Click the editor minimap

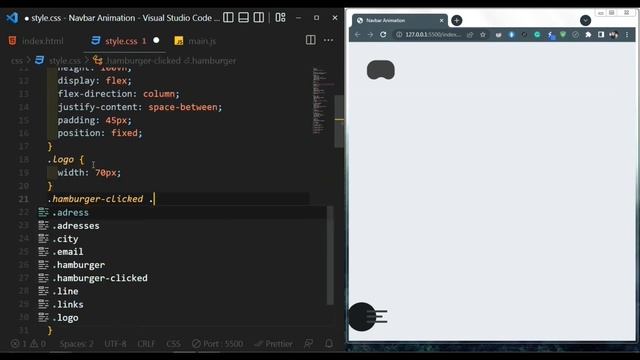[x=323, y=101]
